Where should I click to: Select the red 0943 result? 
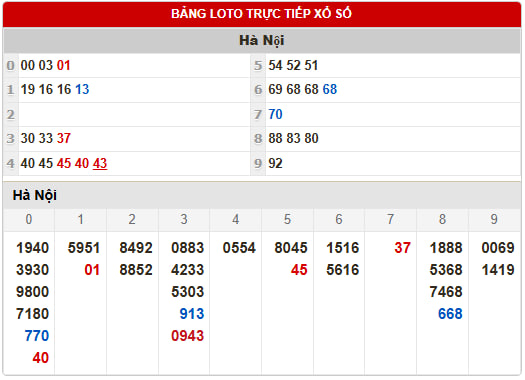188,336
